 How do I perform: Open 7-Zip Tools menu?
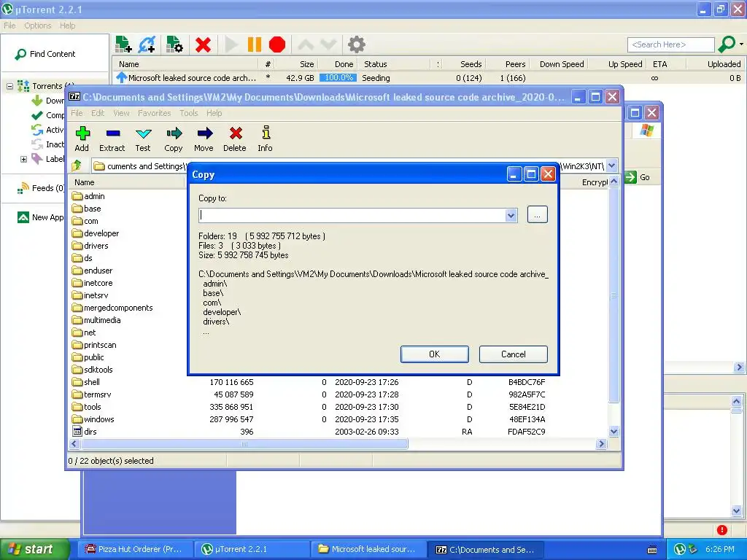[x=189, y=113]
